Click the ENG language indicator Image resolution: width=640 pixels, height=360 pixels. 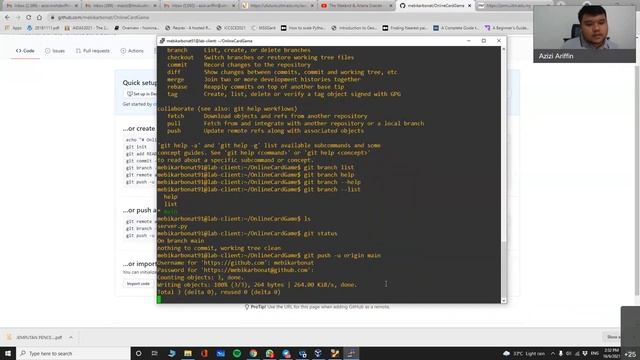(595, 353)
